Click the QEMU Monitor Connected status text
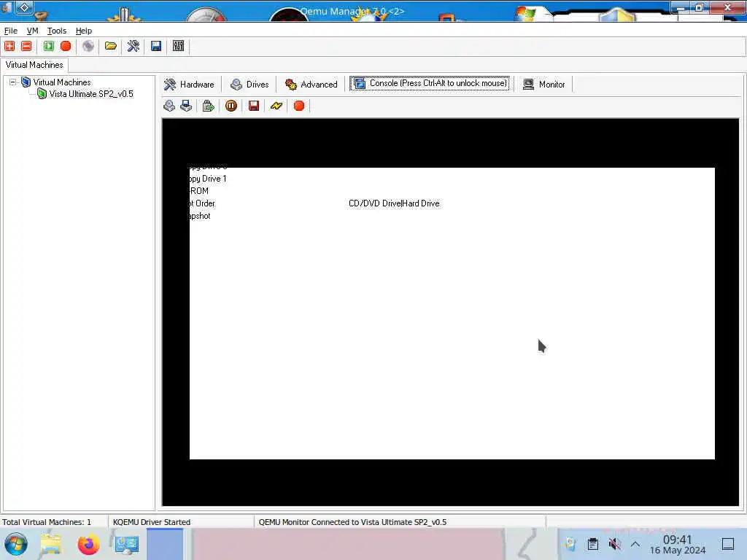The height and width of the screenshot is (560, 747). [x=352, y=522]
